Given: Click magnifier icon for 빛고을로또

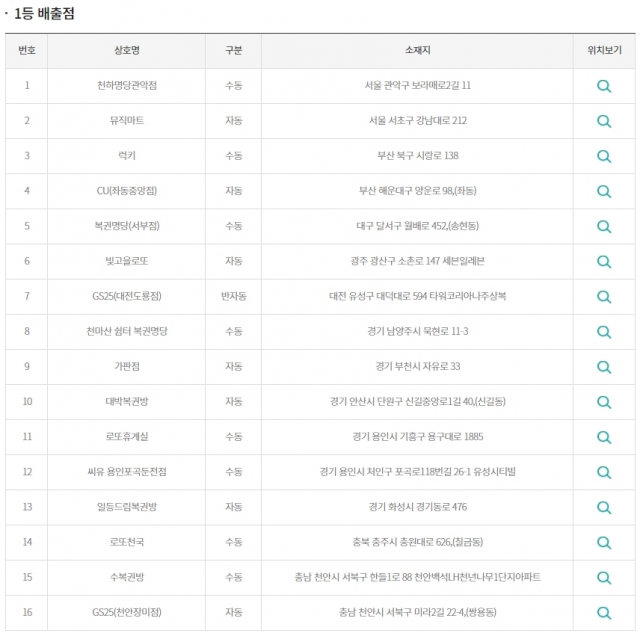Looking at the screenshot, I should [x=604, y=262].
